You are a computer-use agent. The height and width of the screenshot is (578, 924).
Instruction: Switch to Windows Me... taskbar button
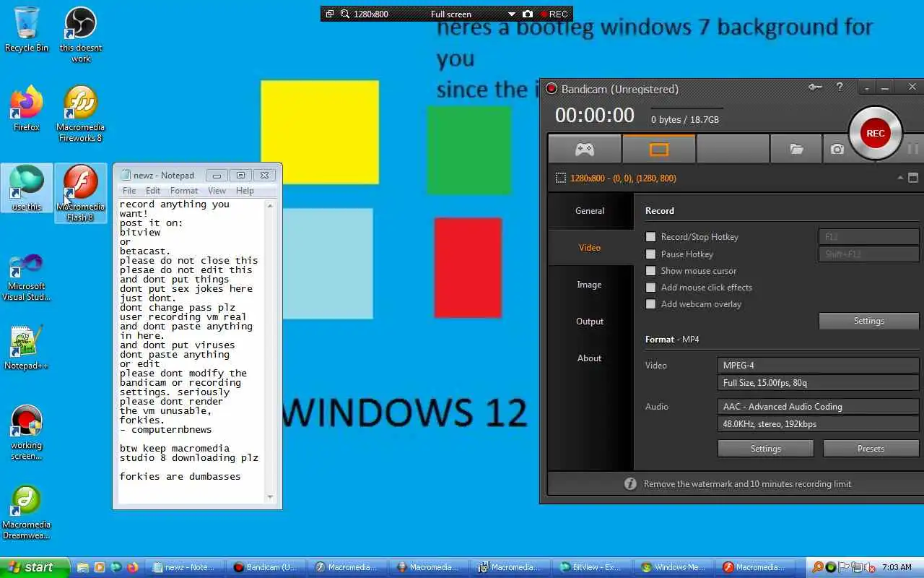click(x=674, y=567)
